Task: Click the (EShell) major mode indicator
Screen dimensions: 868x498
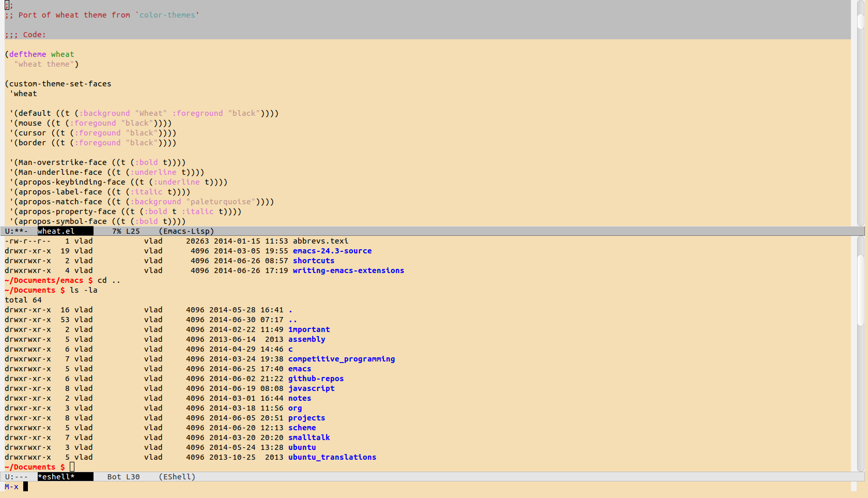Action: pos(177,477)
